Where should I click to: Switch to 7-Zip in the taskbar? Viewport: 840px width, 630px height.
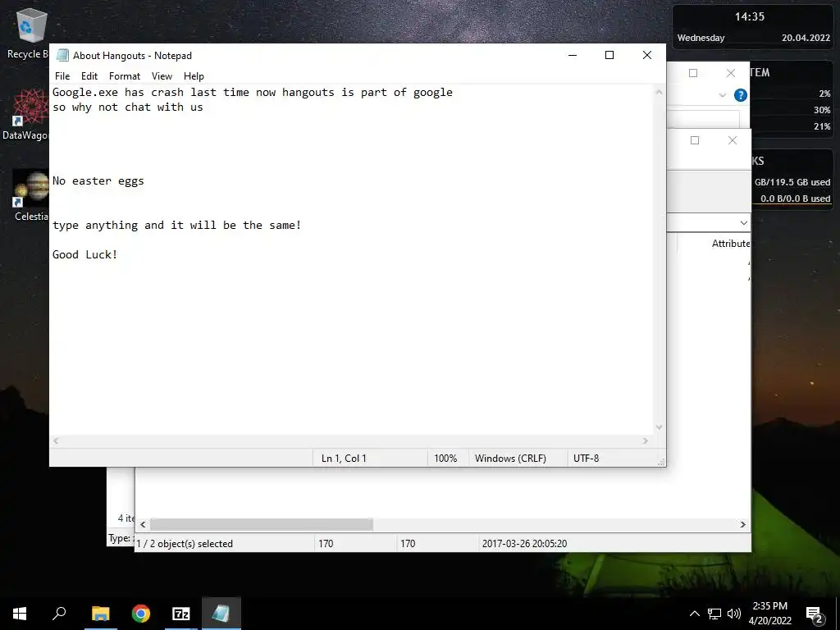[x=181, y=614]
